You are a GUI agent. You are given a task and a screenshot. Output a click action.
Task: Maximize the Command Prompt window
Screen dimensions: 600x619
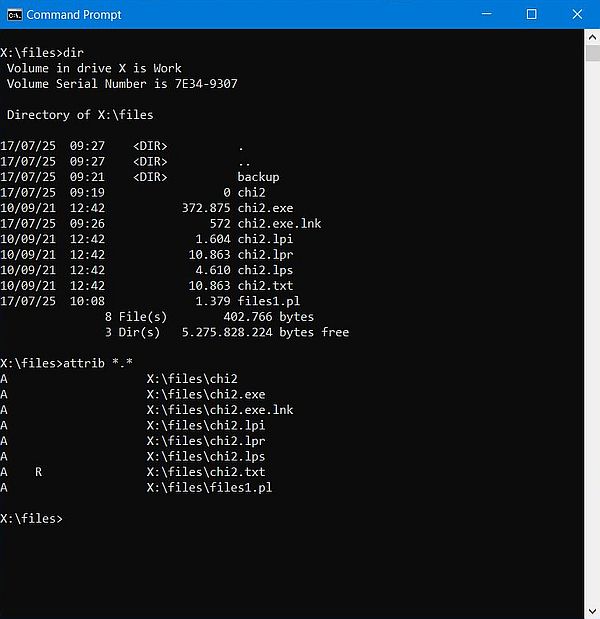[532, 14]
